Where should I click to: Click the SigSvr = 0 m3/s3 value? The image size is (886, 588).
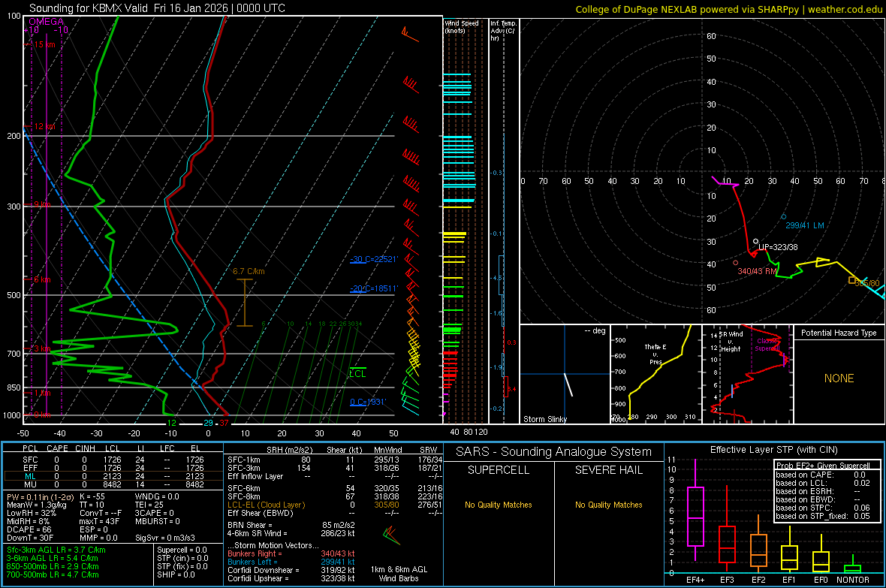tap(165, 538)
